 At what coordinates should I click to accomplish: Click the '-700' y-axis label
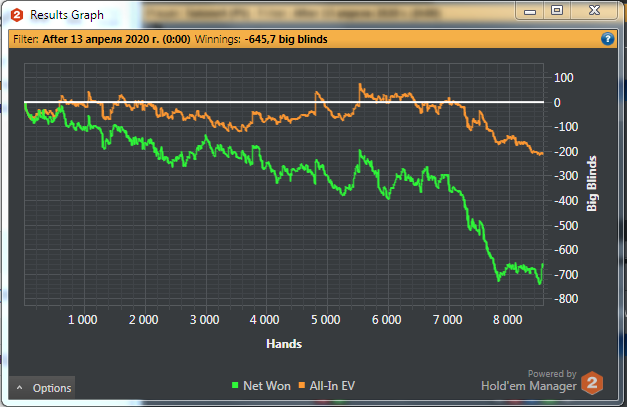pyautogui.click(x=566, y=275)
